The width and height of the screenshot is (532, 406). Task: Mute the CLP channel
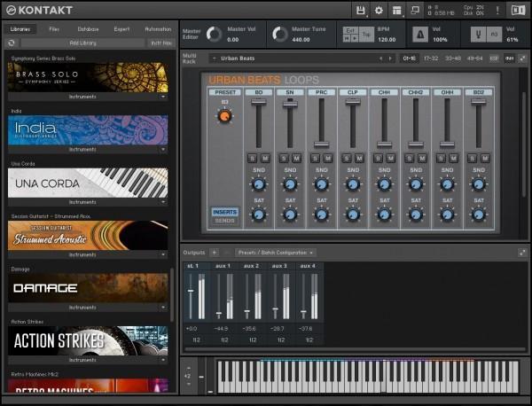tap(359, 158)
